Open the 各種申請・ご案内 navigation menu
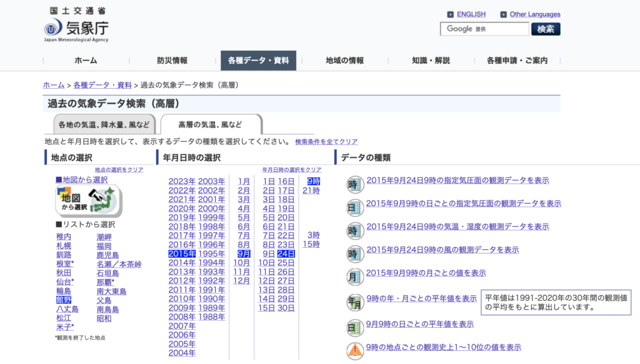The width and height of the screenshot is (640, 364). [x=517, y=61]
